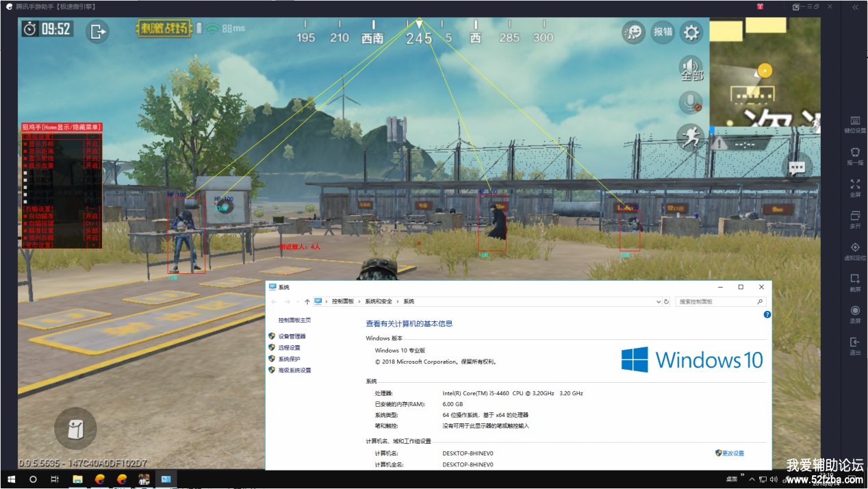Open the in-game chat bubble

(x=797, y=167)
